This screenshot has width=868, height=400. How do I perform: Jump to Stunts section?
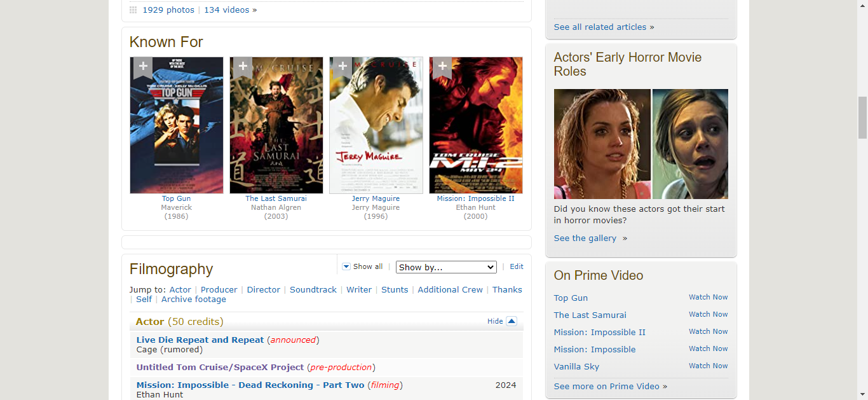point(395,290)
